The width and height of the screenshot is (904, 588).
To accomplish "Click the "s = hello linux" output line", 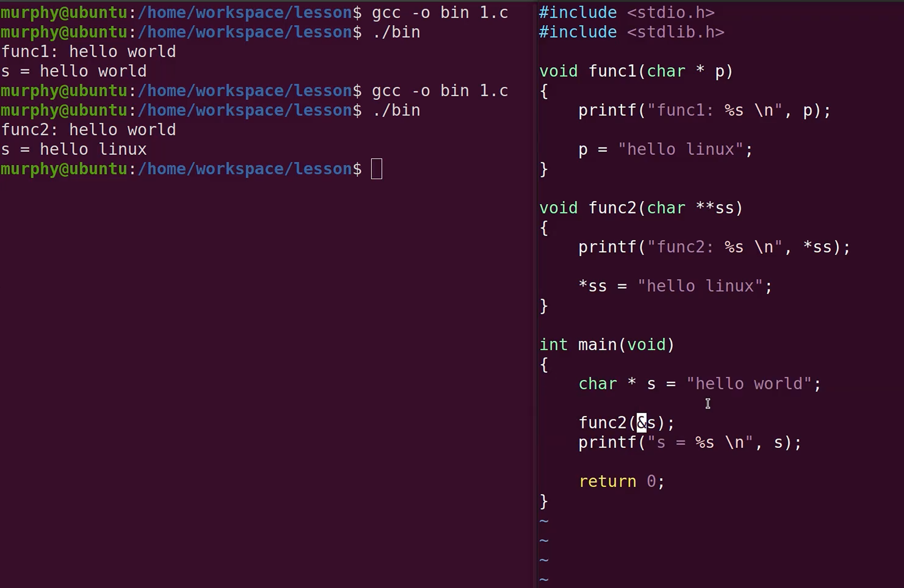I will [74, 149].
